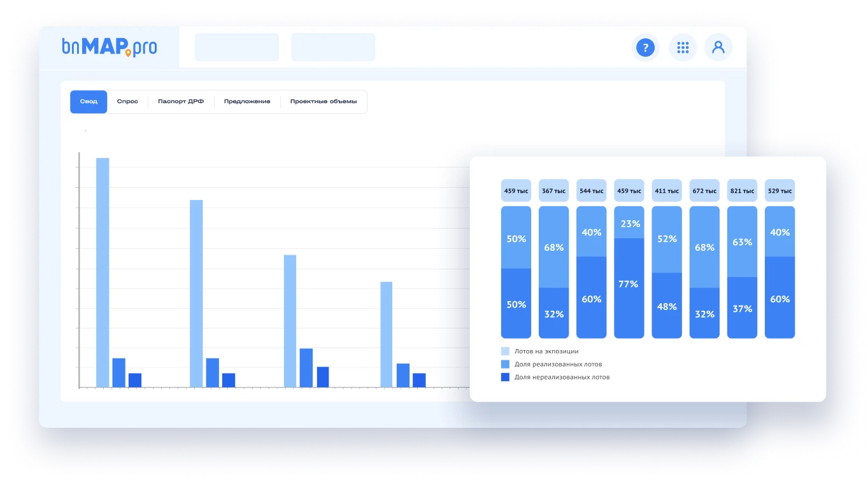
Task: Select the 672 тыс column label
Action: click(x=704, y=191)
